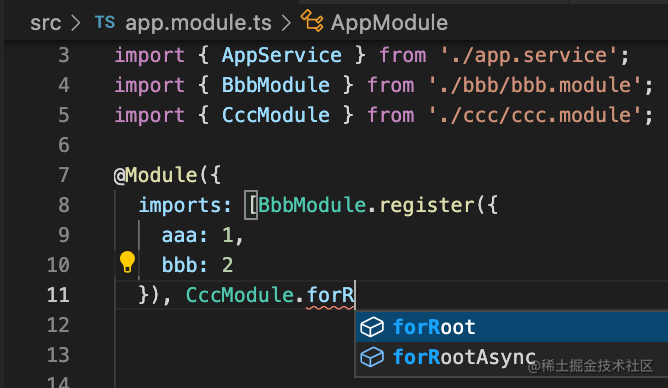Open the AppModule breadcrumb symbol

[x=389, y=23]
